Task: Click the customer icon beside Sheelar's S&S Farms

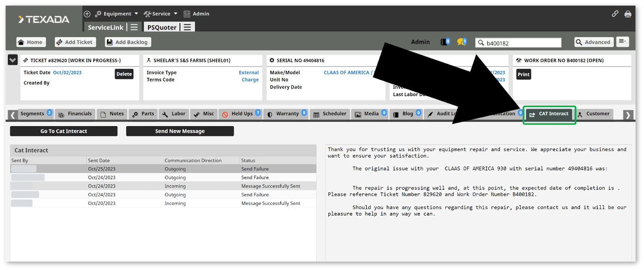Action: click(x=149, y=60)
